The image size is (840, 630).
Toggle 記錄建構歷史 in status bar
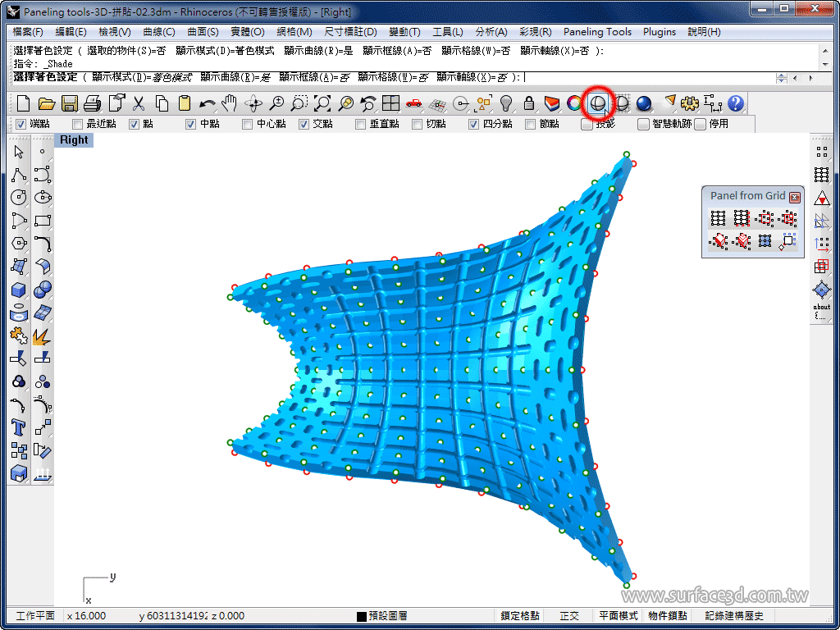click(x=734, y=616)
